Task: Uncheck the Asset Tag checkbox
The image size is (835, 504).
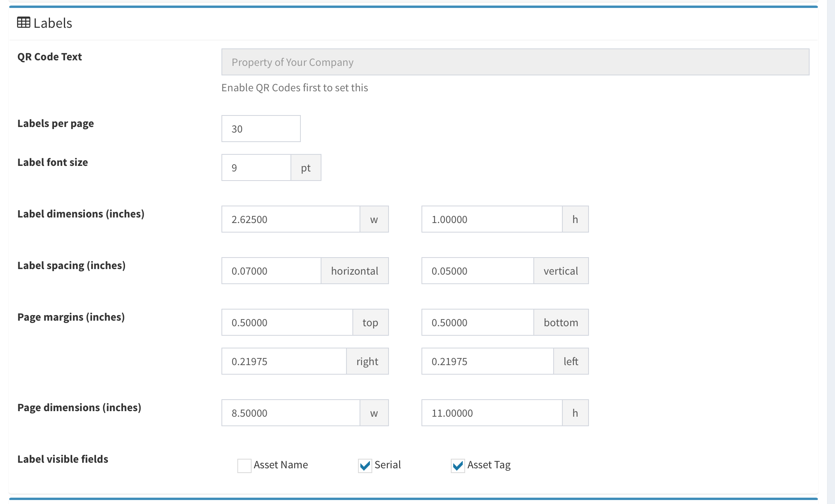Action: tap(458, 465)
